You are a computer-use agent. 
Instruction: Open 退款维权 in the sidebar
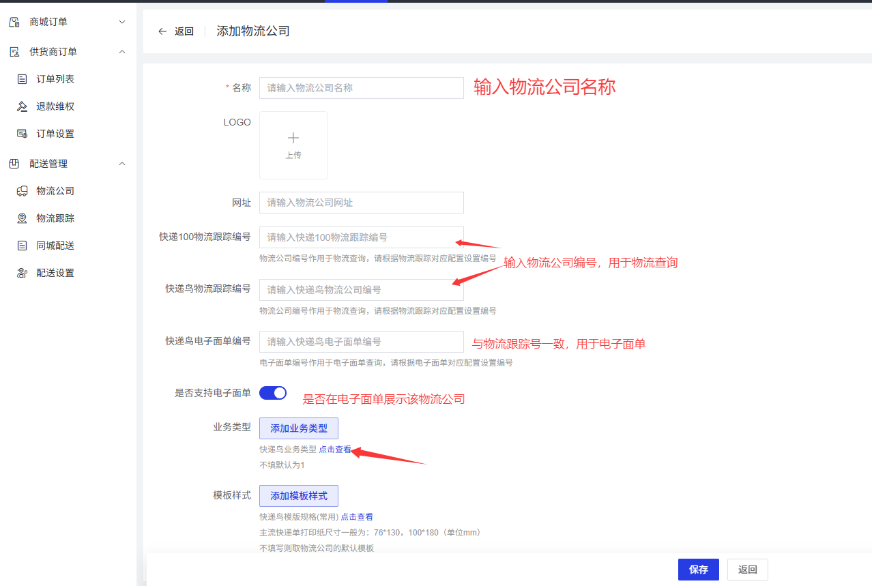tap(55, 106)
